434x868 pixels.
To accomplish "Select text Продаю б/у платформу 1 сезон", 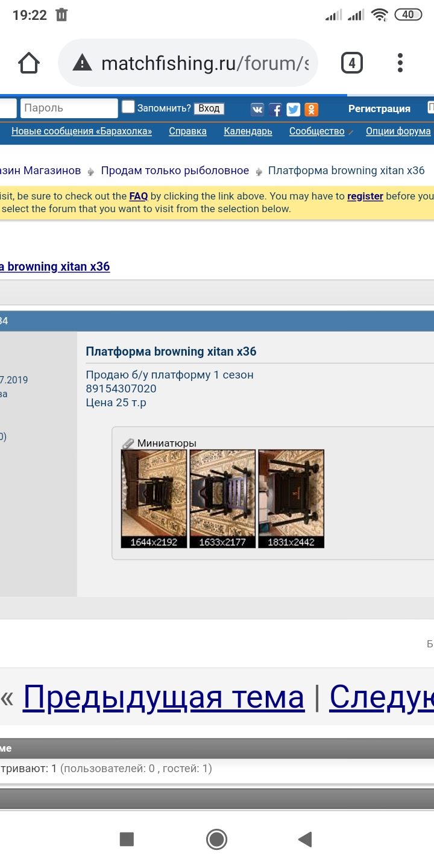I will tap(169, 375).
